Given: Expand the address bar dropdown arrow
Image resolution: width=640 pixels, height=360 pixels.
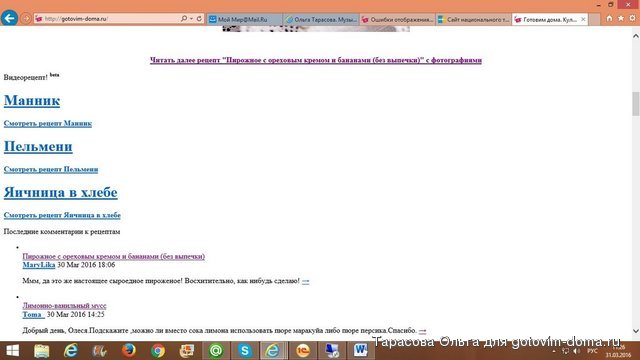Looking at the screenshot, I should [x=191, y=19].
